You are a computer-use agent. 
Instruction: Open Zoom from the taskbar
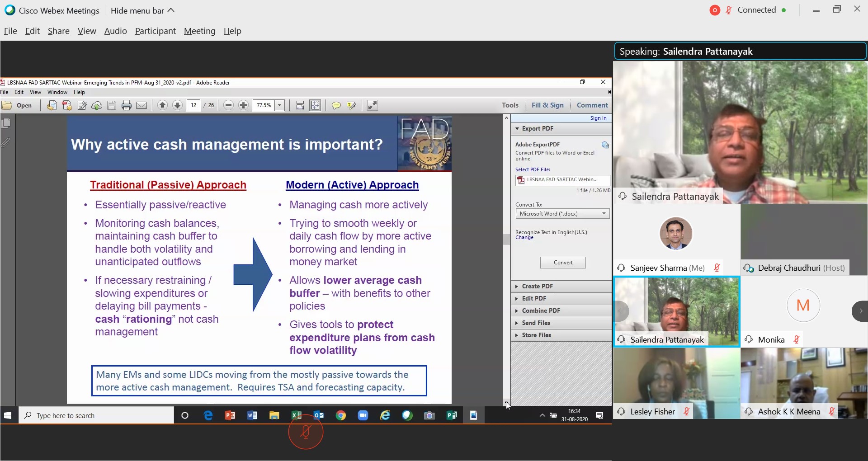pyautogui.click(x=363, y=415)
